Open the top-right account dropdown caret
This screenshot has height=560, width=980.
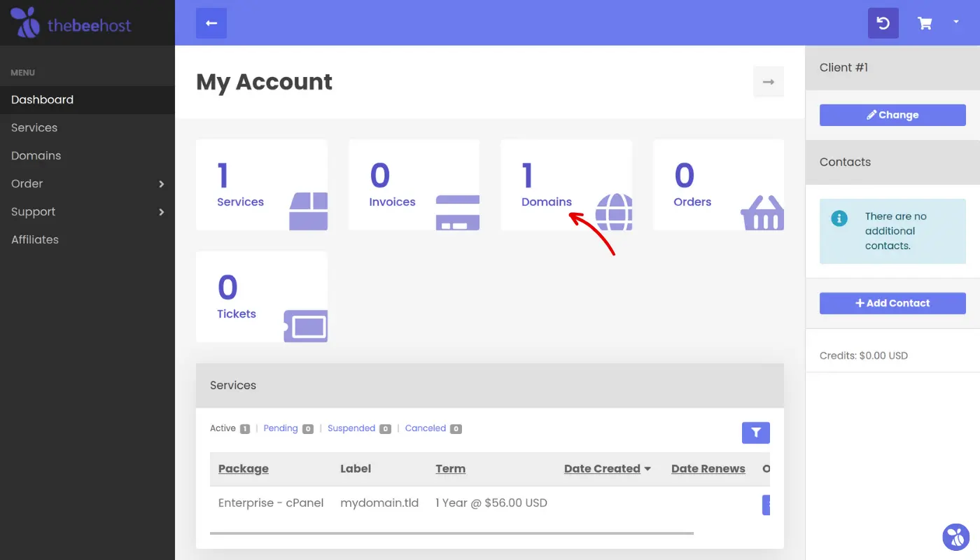[x=956, y=22]
